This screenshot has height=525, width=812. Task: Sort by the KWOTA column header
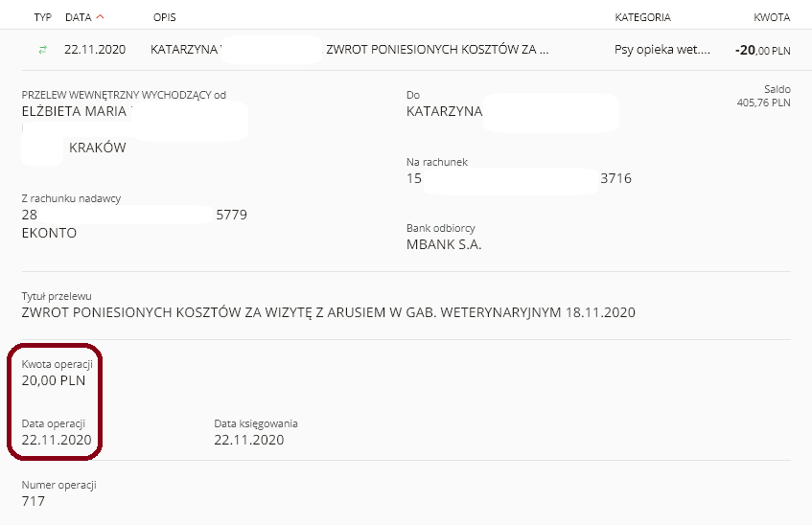pyautogui.click(x=772, y=17)
